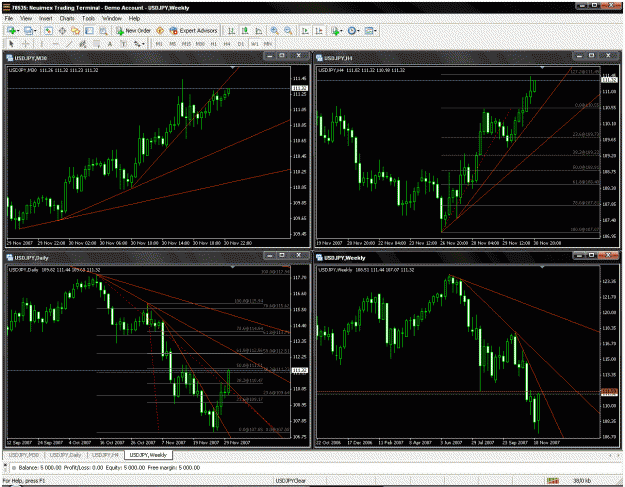Viewport: 625px width, 487px height.
Task: Click the chart shift triangle in M30 chart
Action: pyautogui.click(x=232, y=68)
